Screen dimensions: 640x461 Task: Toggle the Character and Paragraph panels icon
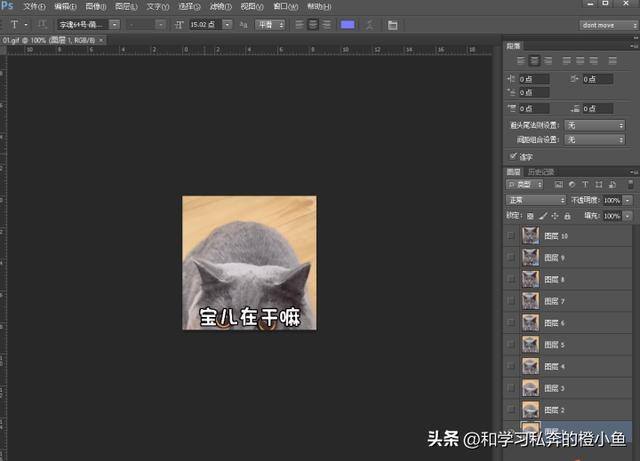392,25
